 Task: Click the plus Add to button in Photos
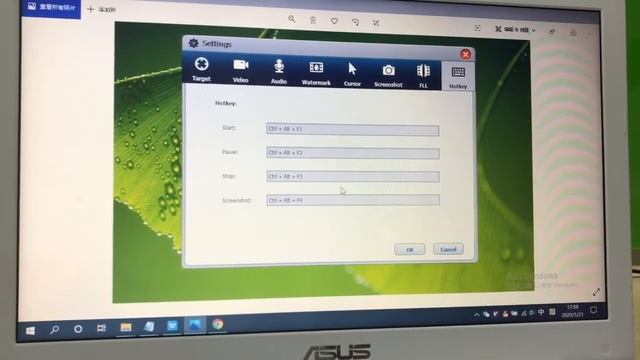tap(102, 9)
